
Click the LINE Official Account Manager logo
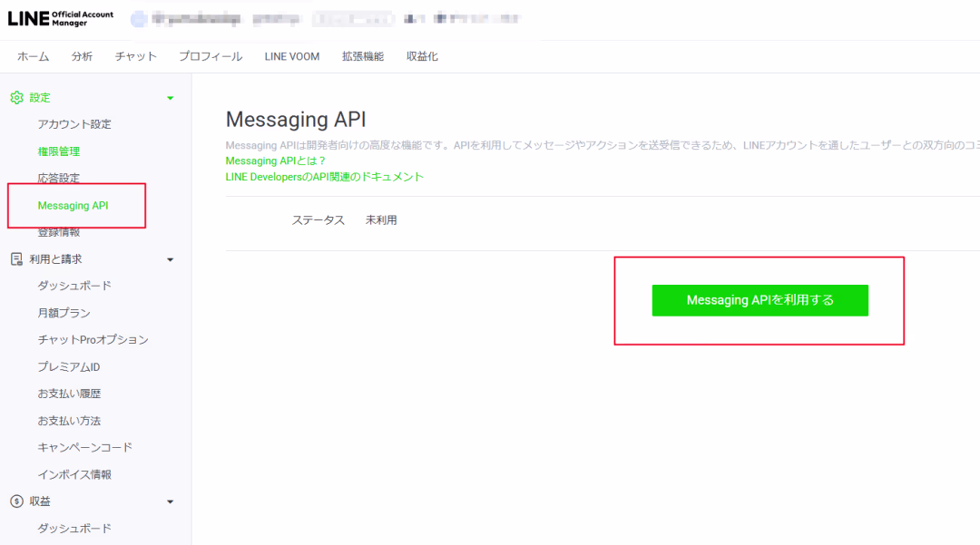point(61,19)
